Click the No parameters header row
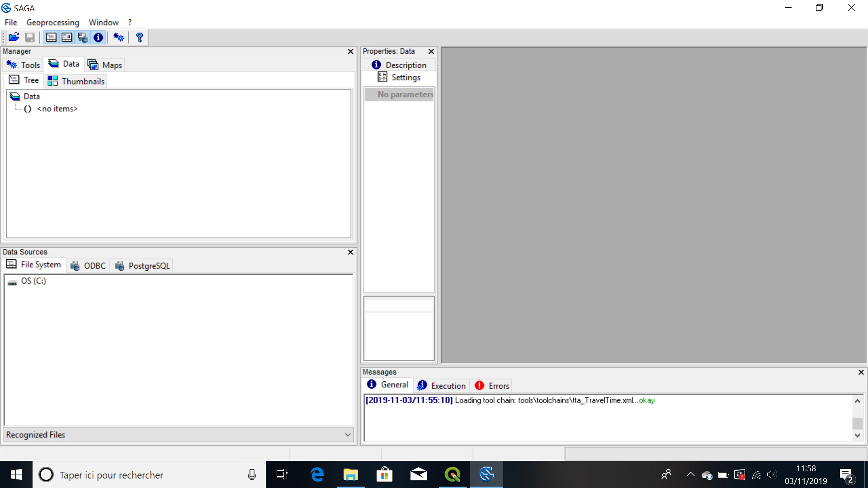The height and width of the screenshot is (488, 868). point(400,94)
